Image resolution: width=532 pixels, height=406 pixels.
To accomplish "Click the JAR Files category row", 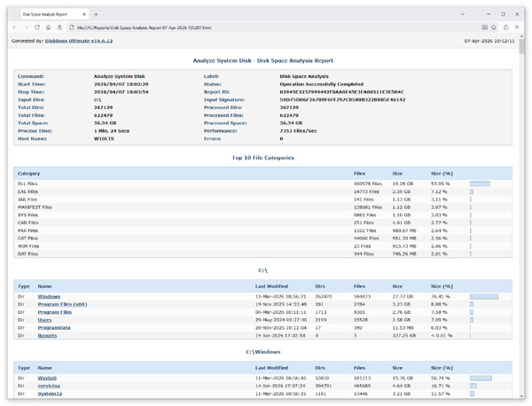I will (263, 199).
